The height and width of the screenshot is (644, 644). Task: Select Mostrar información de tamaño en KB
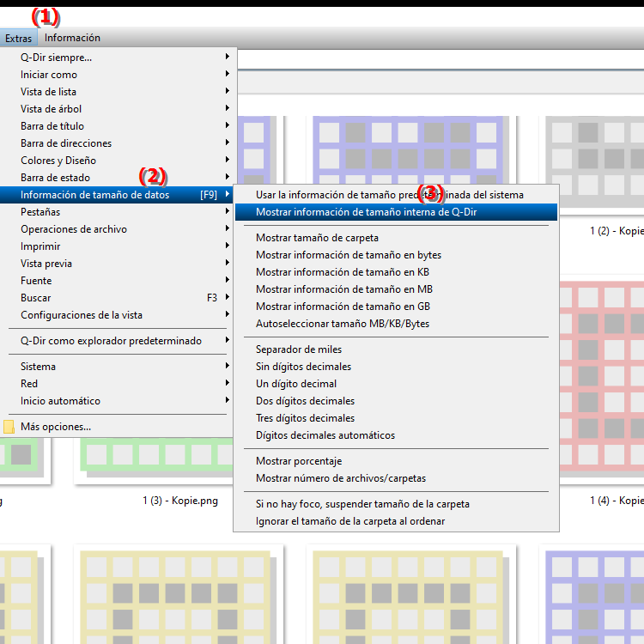tap(397, 272)
